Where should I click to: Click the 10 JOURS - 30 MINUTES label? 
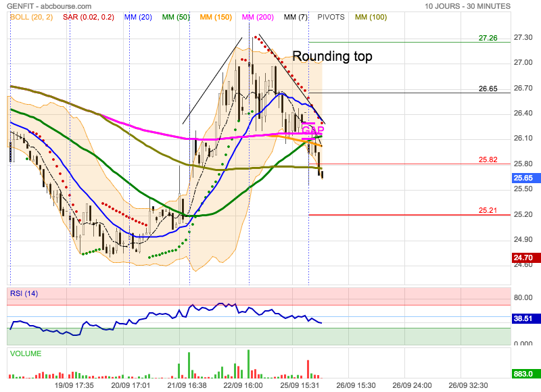tap(467, 6)
